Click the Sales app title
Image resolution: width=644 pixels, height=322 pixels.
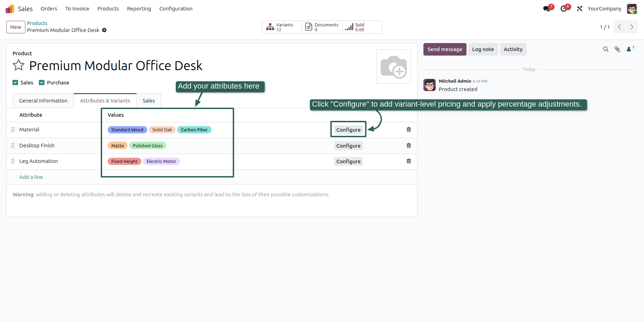coord(25,9)
